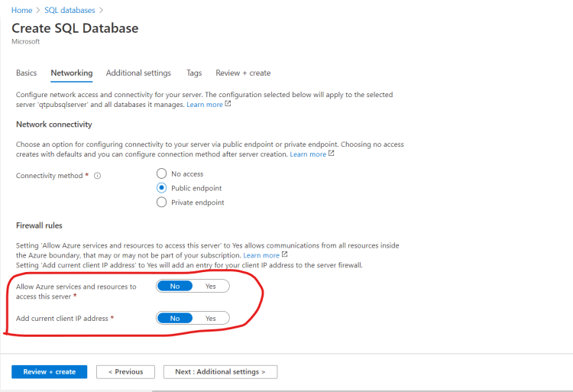Go to SQL databases breadcrumb
Screen dimensions: 573x392
click(x=70, y=10)
